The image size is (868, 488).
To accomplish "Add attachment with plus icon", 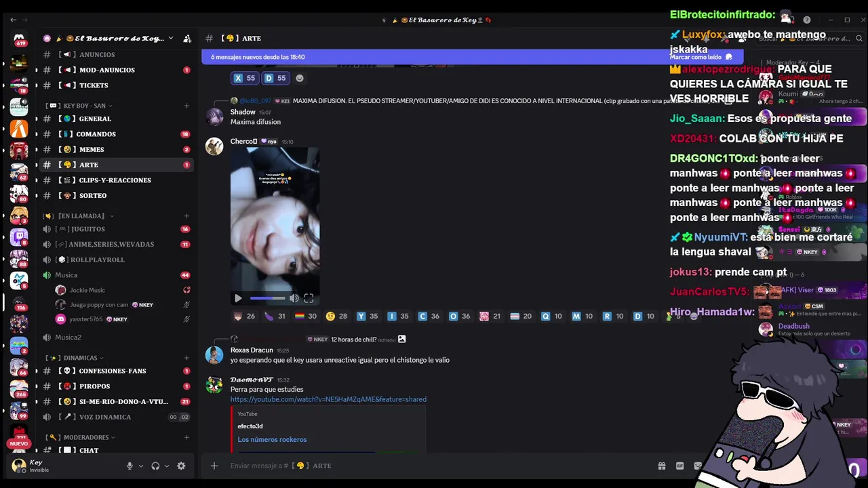I will (x=214, y=466).
